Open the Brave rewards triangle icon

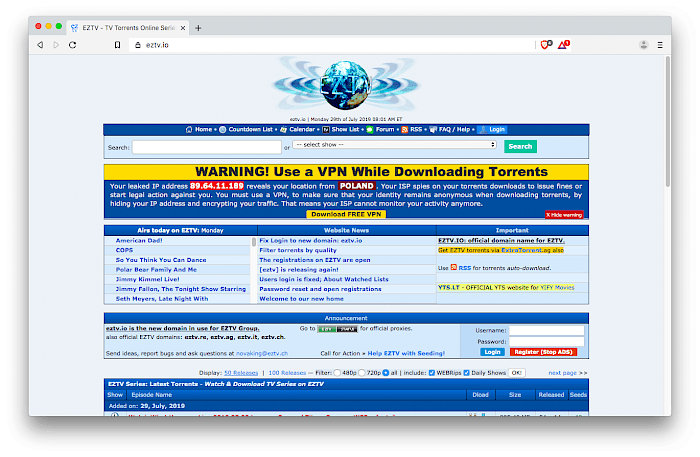[563, 44]
